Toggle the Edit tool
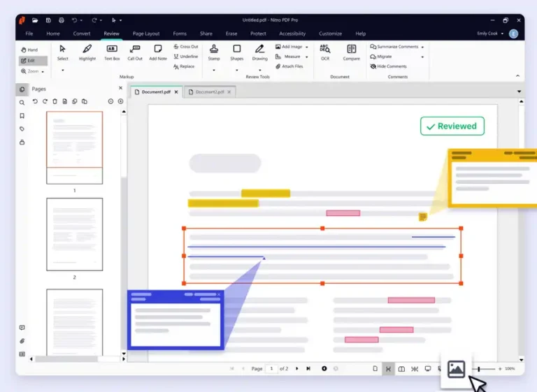The height and width of the screenshot is (392, 537). (x=33, y=61)
